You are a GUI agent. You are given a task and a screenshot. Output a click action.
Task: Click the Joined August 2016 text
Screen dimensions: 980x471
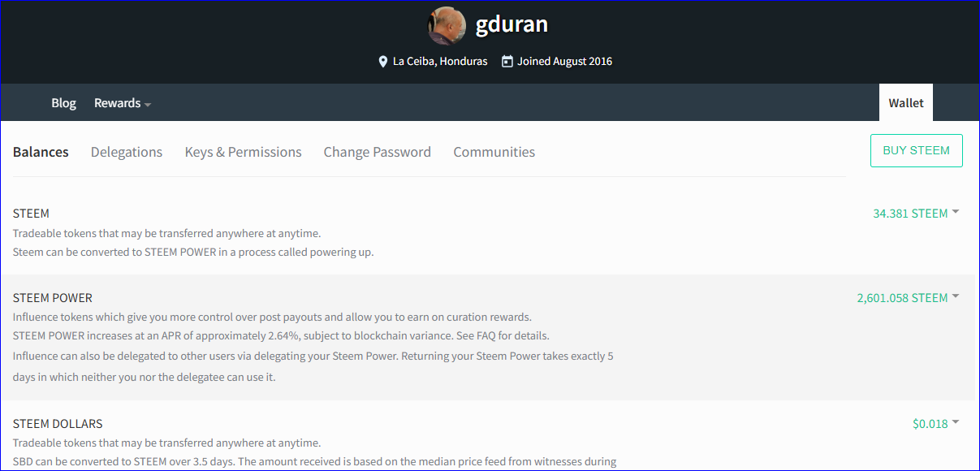(x=564, y=62)
